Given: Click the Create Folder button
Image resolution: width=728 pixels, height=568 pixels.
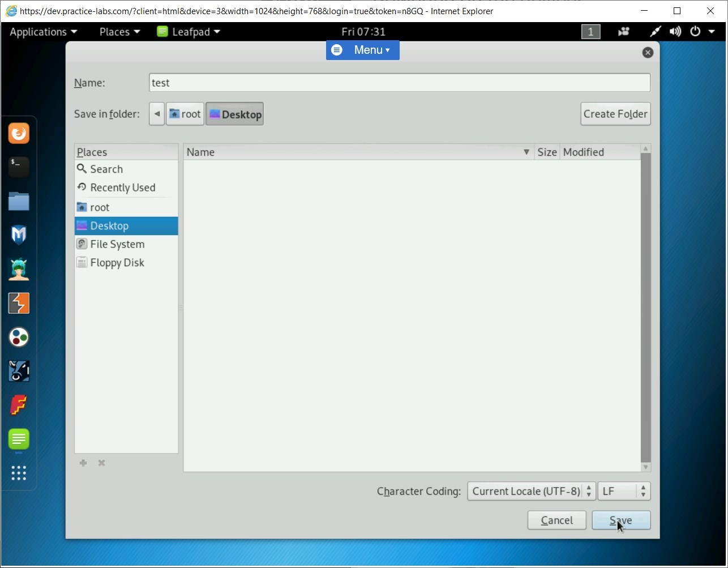Looking at the screenshot, I should point(615,114).
